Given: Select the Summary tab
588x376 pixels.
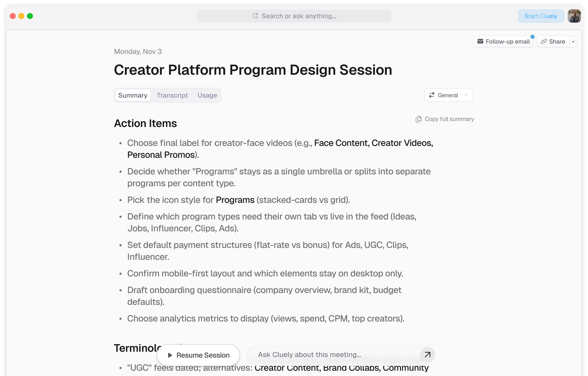Looking at the screenshot, I should point(133,95).
